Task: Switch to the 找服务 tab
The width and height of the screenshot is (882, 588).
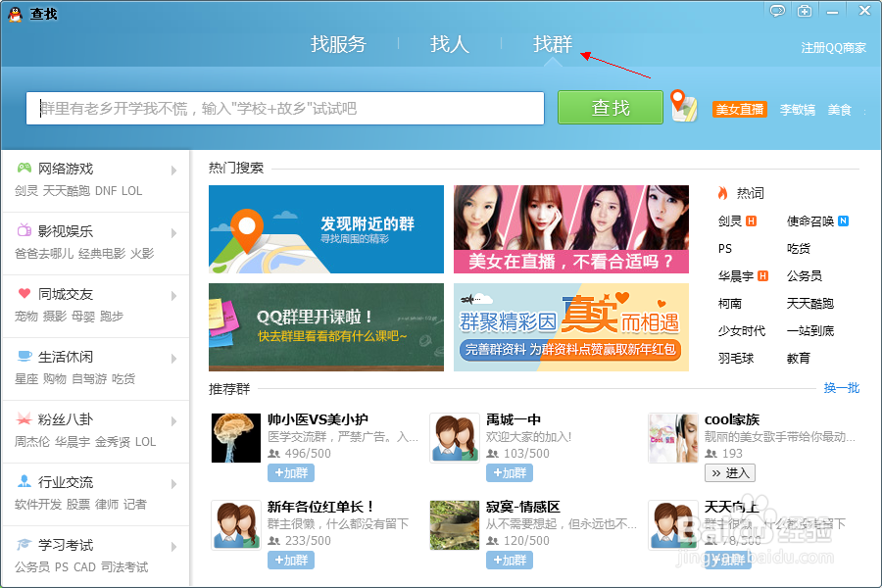Action: coord(338,44)
